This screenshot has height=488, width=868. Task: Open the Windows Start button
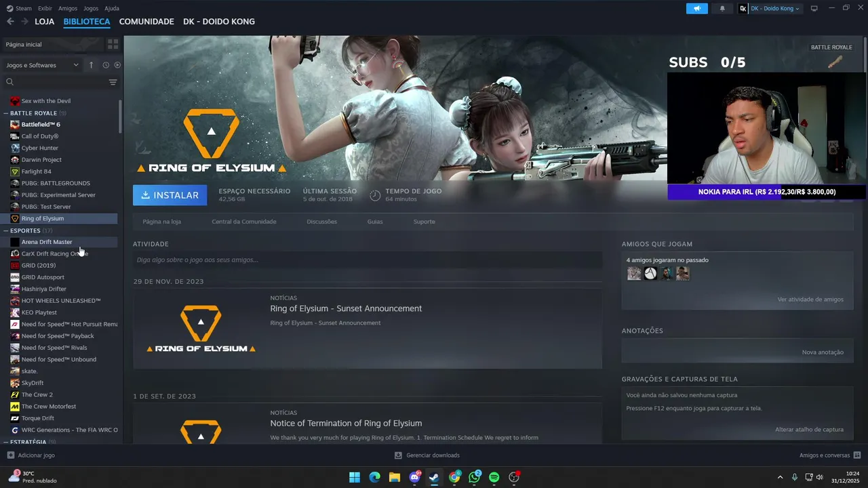click(x=355, y=477)
